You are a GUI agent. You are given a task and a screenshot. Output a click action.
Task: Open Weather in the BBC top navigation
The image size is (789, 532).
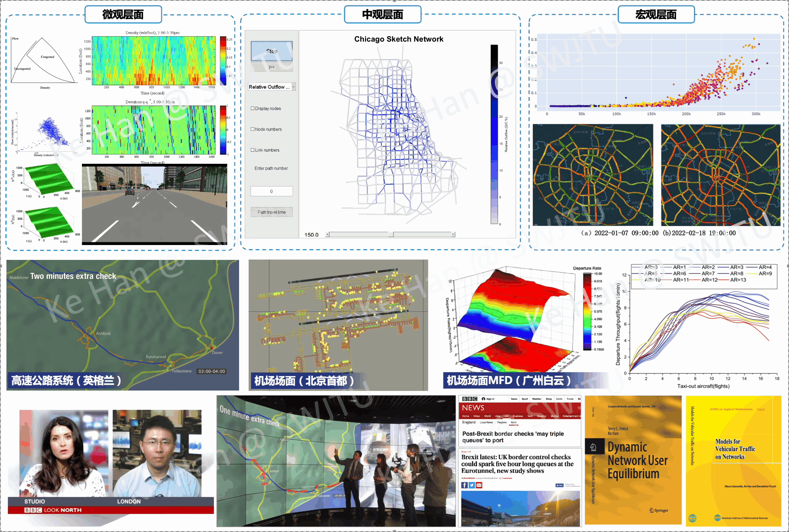(537, 399)
